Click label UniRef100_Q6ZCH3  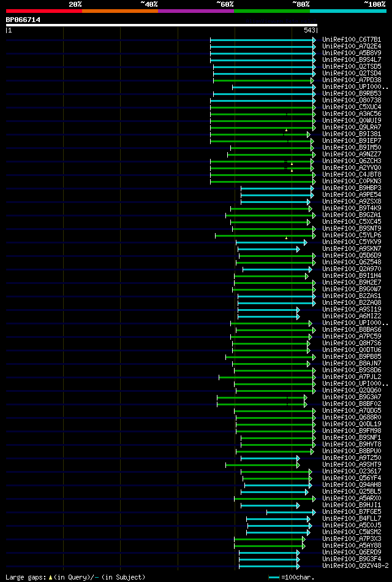coord(352,161)
